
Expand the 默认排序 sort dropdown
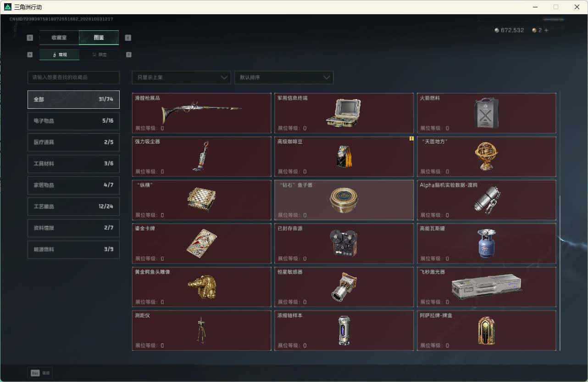[284, 78]
